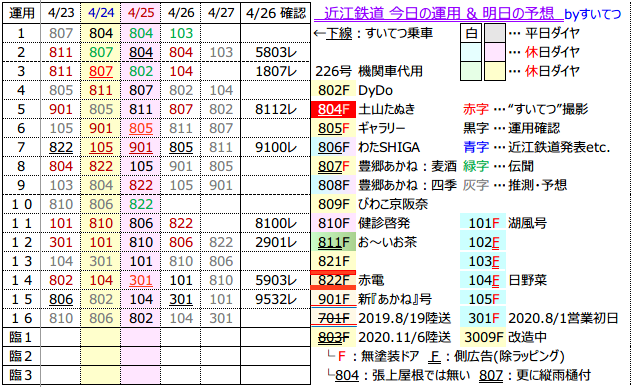Click the 821F legend cell
The width and height of the screenshot is (631, 387).
pyautogui.click(x=333, y=261)
